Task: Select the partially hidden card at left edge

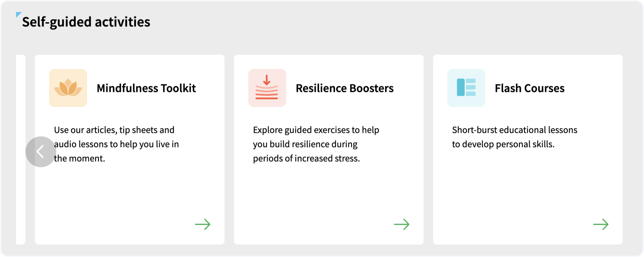Action: pyautogui.click(x=21, y=100)
